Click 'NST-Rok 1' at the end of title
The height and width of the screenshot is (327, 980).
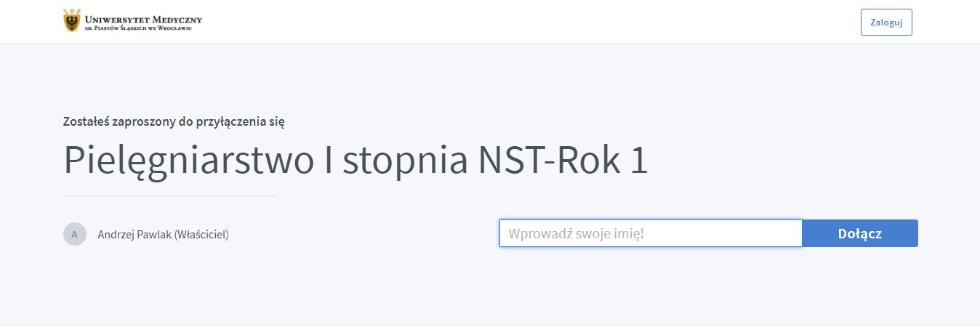point(562,161)
